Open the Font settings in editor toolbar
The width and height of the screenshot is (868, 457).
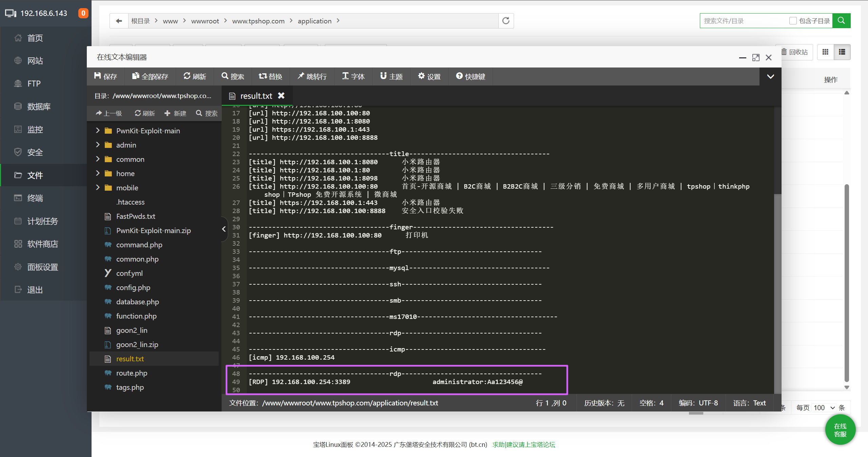tap(353, 76)
